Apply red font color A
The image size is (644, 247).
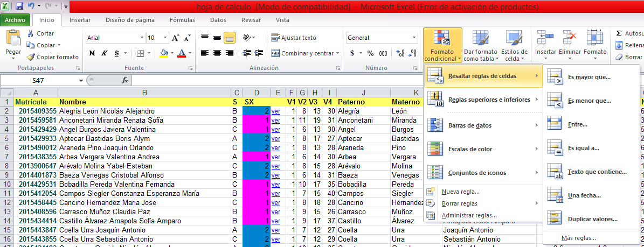tap(181, 53)
